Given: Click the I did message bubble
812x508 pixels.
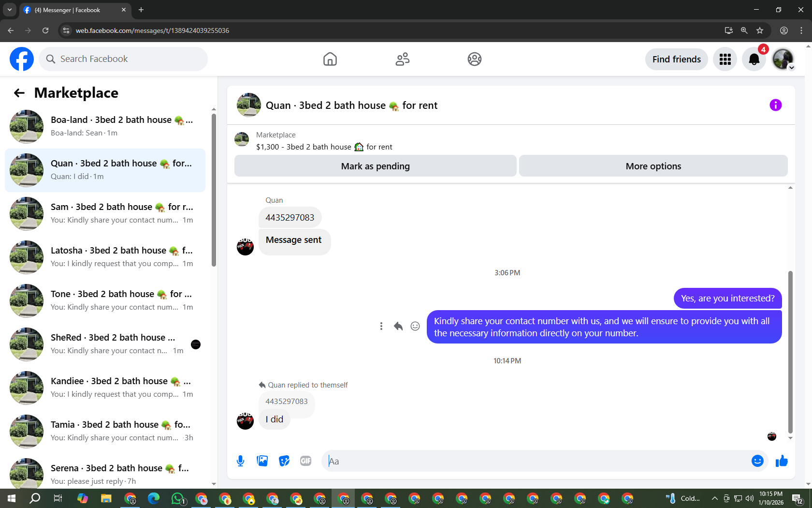Looking at the screenshot, I should [275, 419].
